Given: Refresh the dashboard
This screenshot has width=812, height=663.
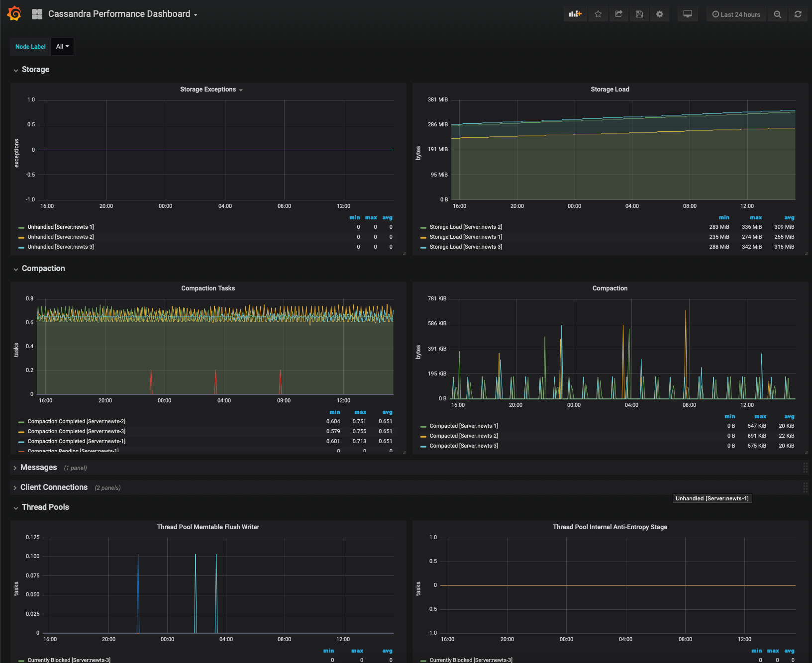Looking at the screenshot, I should tap(798, 14).
